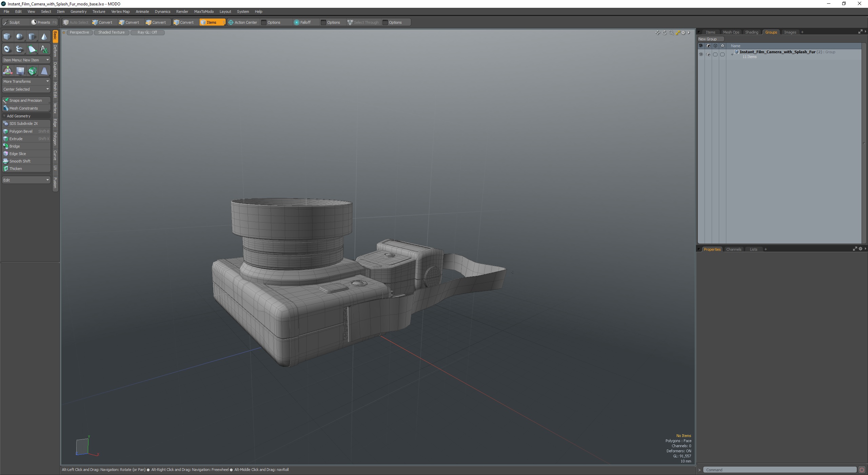Click the Sculpt button
This screenshot has width=868, height=475.
(15, 22)
